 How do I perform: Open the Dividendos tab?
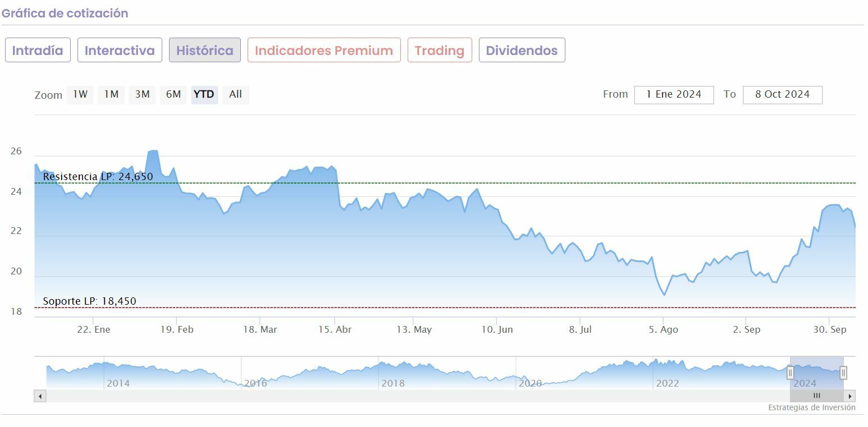pos(522,50)
